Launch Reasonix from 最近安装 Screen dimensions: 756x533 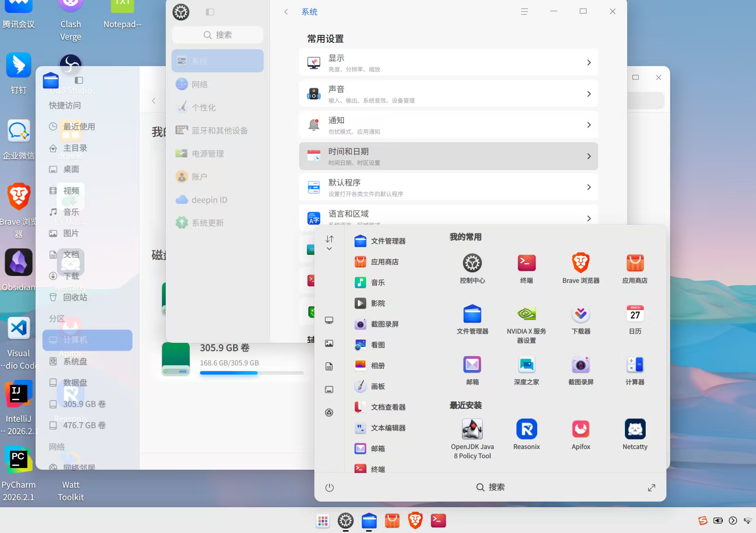527,434
